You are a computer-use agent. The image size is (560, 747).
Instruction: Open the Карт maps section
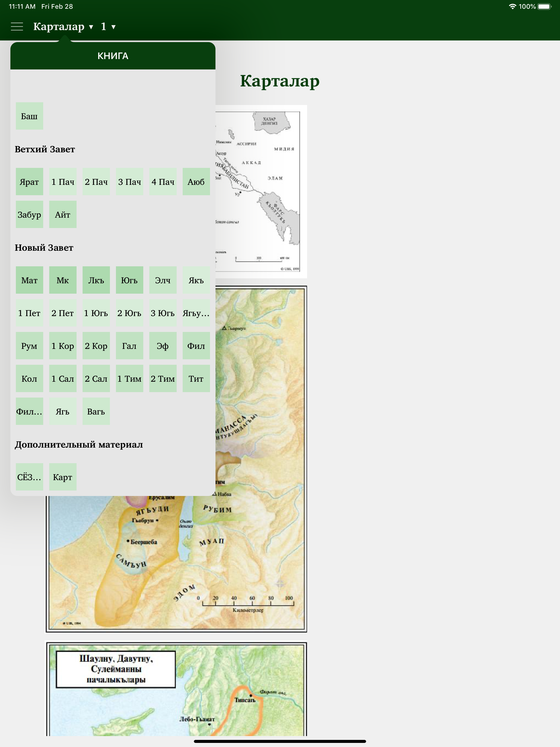click(x=63, y=477)
